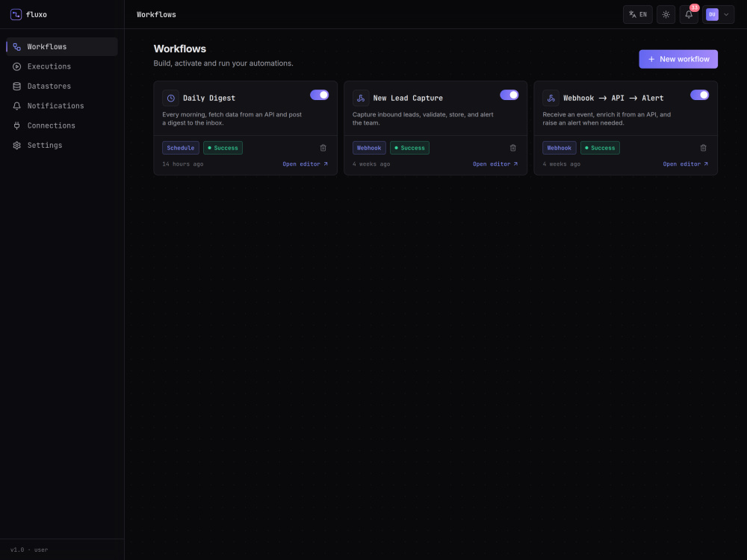The image size is (747, 560).
Task: Delete Webhook → API → Alert workflow
Action: click(703, 148)
